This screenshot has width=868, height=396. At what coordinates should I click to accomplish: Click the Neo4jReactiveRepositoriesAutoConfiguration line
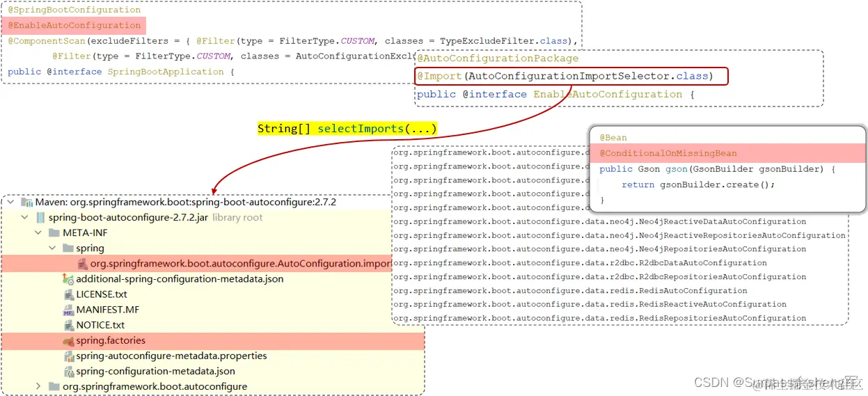tap(620, 235)
